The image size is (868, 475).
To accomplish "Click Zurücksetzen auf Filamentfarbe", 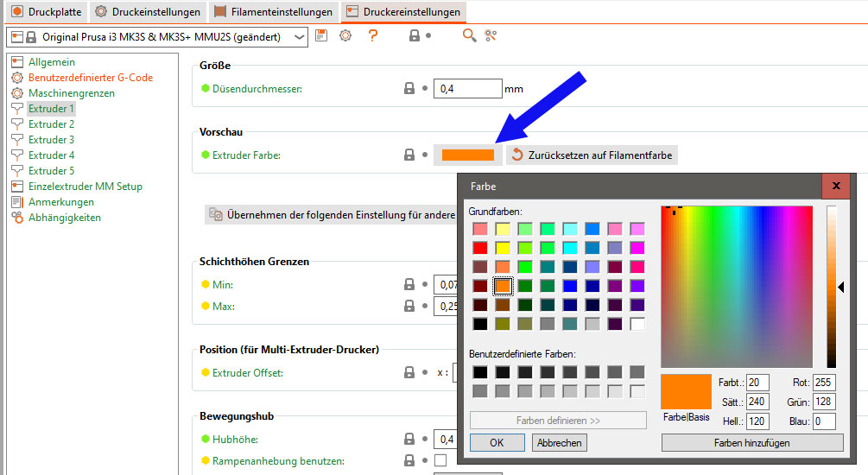I will pos(592,155).
